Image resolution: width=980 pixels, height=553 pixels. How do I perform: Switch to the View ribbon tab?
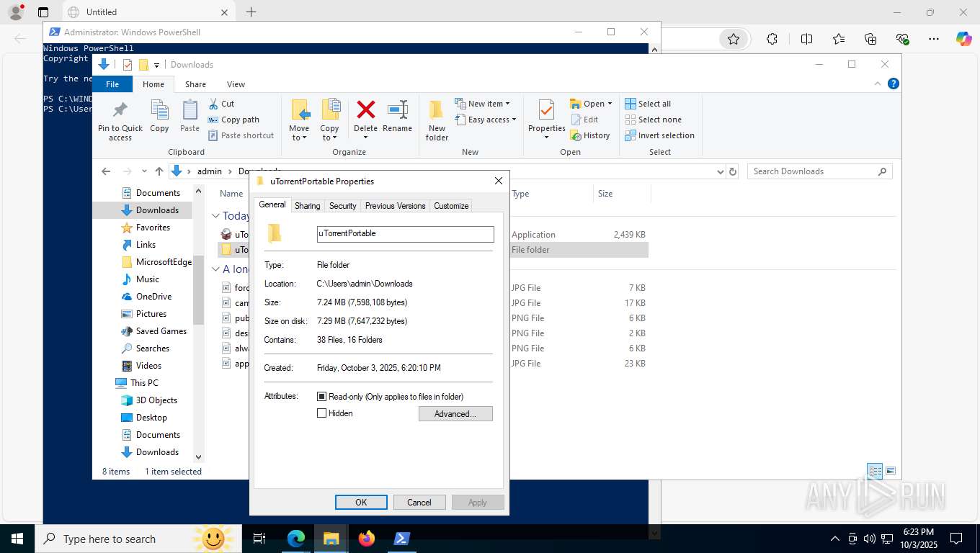pyautogui.click(x=236, y=84)
